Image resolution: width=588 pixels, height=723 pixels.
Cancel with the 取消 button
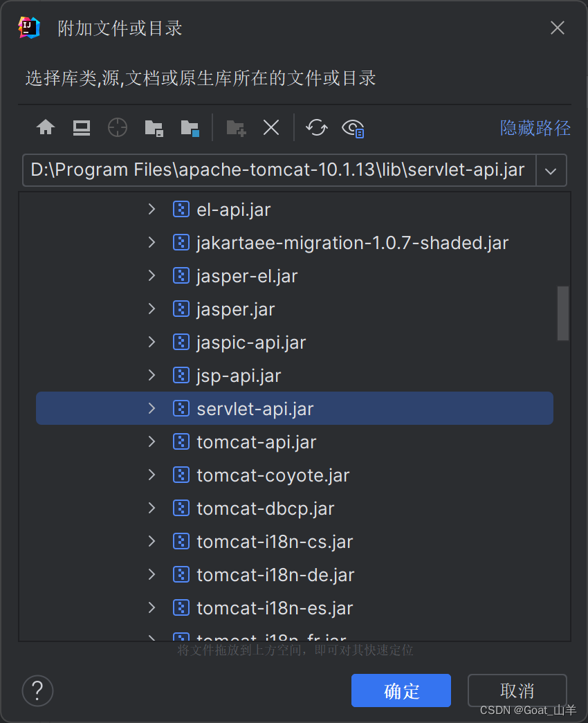(517, 690)
